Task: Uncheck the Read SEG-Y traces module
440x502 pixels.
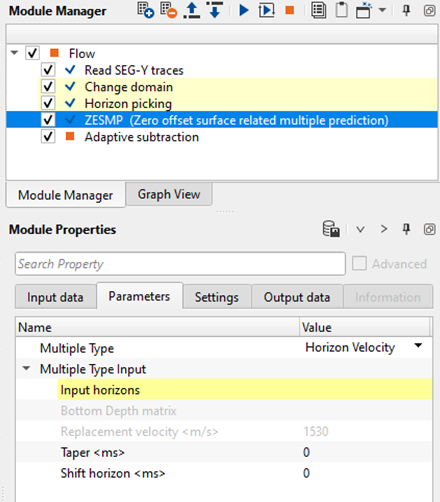Action: pyautogui.click(x=48, y=70)
